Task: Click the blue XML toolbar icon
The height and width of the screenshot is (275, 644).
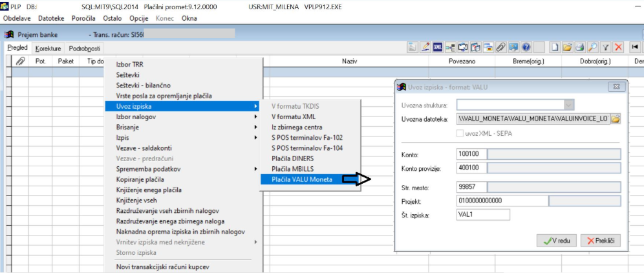Action: pyautogui.click(x=438, y=47)
